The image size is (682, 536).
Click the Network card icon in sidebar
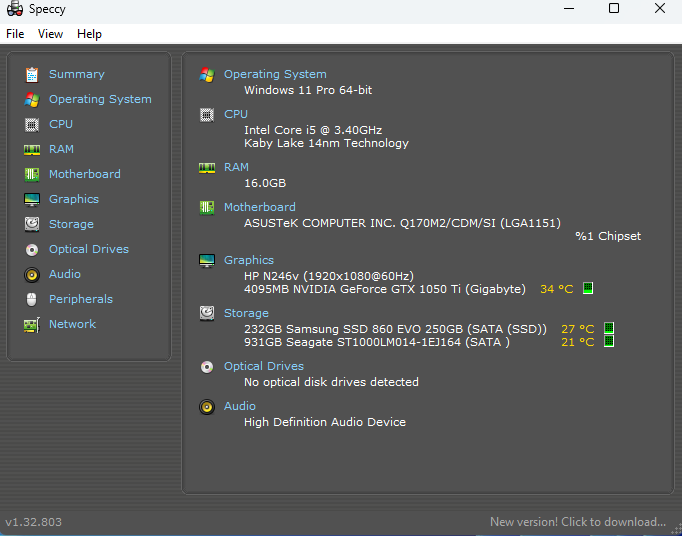[x=32, y=325]
